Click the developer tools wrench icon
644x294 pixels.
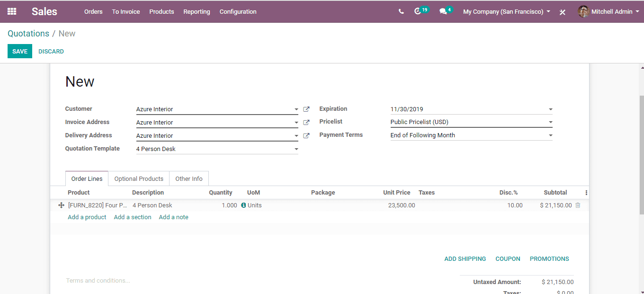pyautogui.click(x=562, y=12)
